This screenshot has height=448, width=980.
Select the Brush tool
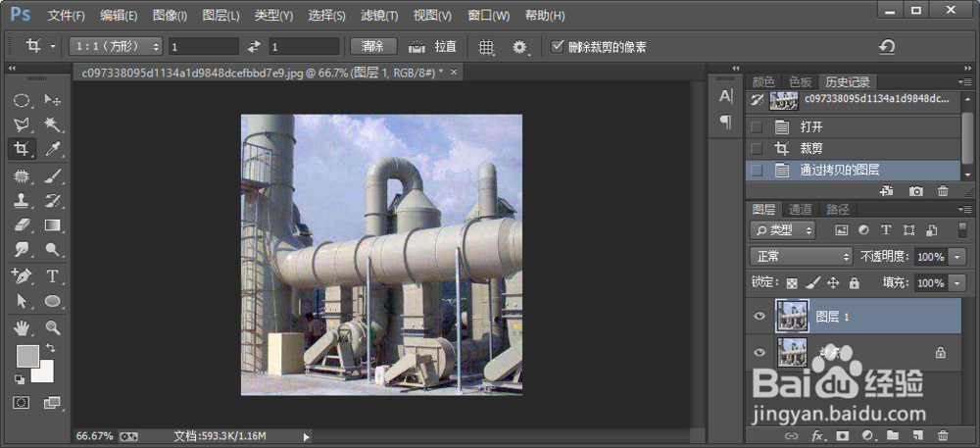click(x=53, y=176)
